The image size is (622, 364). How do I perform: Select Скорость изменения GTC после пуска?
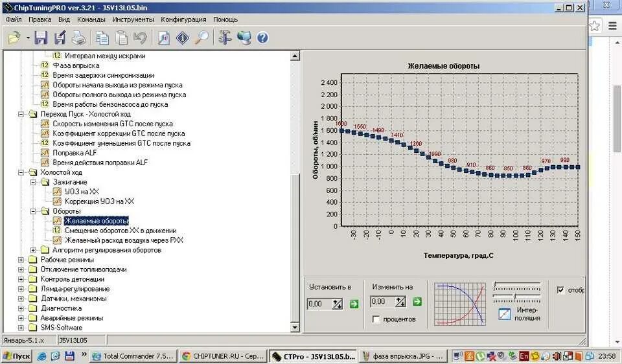tap(113, 124)
